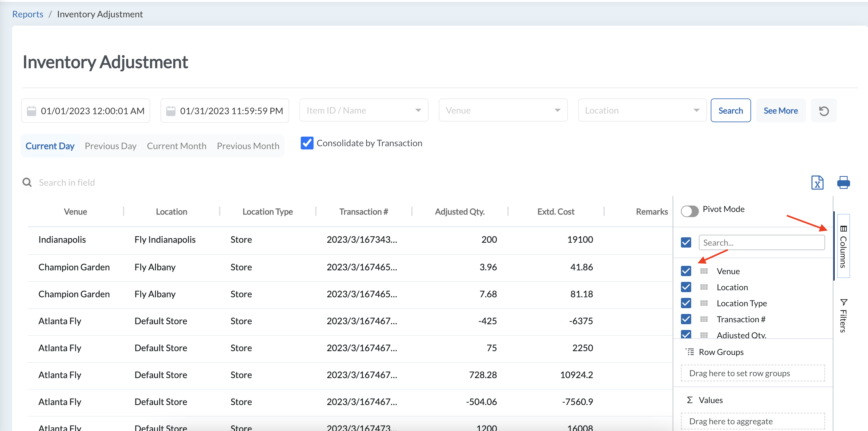Image resolution: width=868 pixels, height=431 pixels.
Task: Click the column search field
Action: pos(762,242)
